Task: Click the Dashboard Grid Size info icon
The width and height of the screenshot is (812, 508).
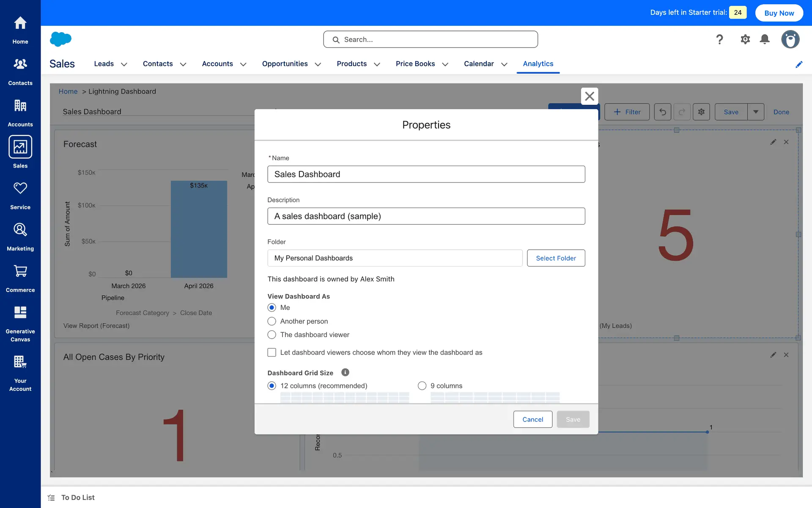Action: click(345, 373)
